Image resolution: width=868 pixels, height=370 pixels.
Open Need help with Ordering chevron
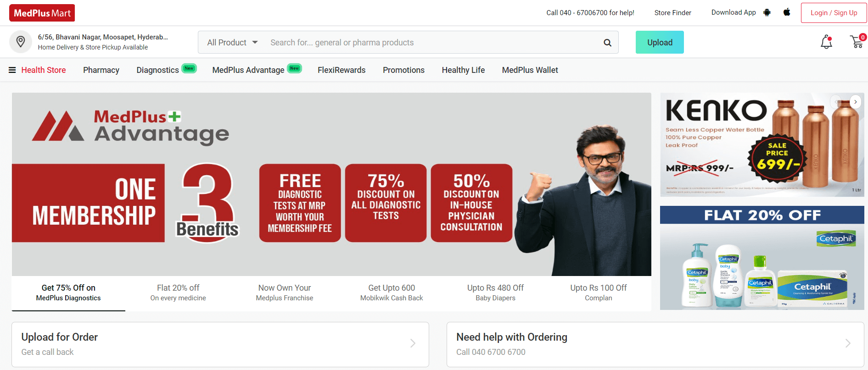click(x=848, y=343)
